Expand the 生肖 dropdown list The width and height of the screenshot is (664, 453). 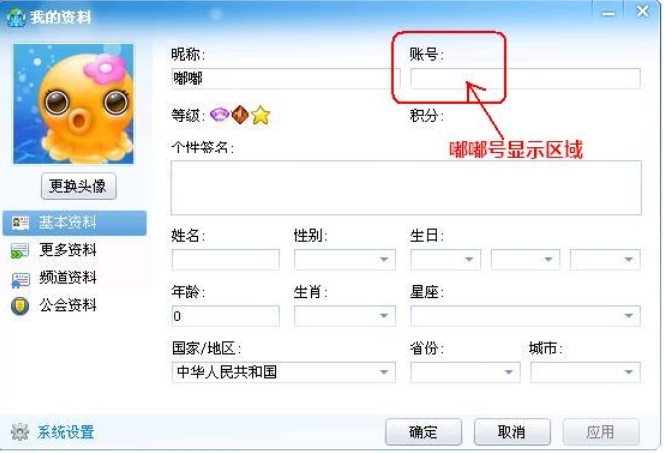[x=345, y=316]
